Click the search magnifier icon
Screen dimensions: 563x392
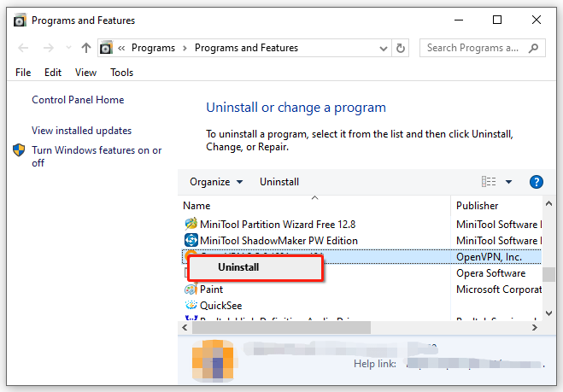tap(534, 48)
